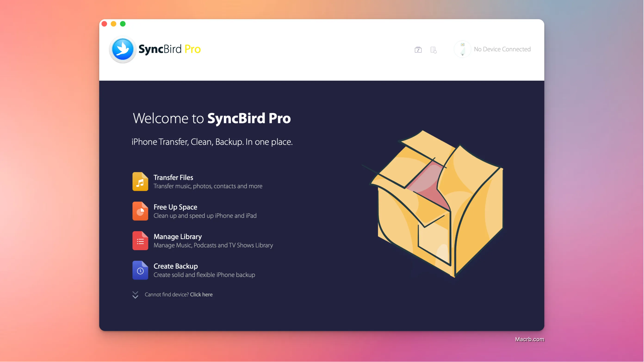Minimize the window with the yellow button
Screen dimensions: 644x362
(x=114, y=24)
